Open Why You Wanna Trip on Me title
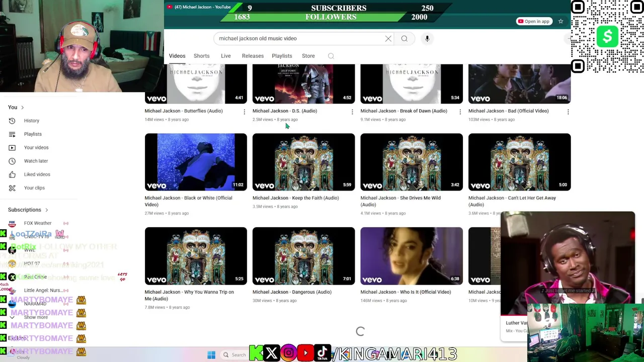 tap(189, 295)
